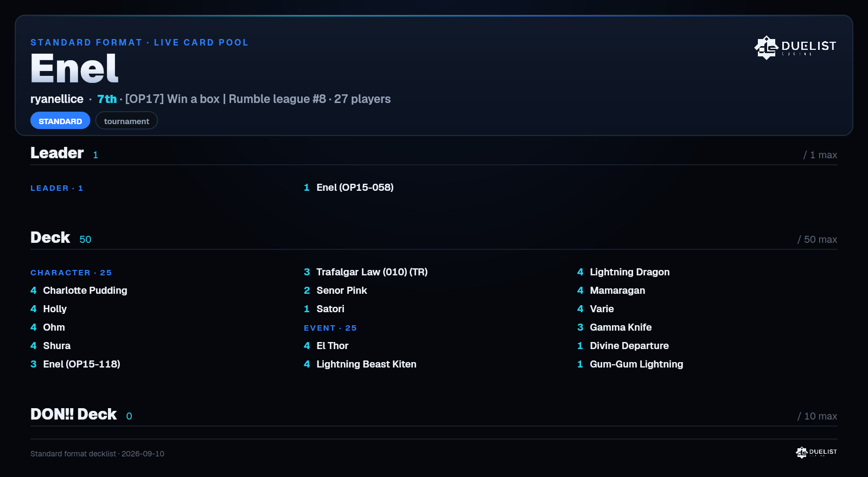The height and width of the screenshot is (477, 868).
Task: Click the Duelist logo in the header
Action: click(x=795, y=48)
